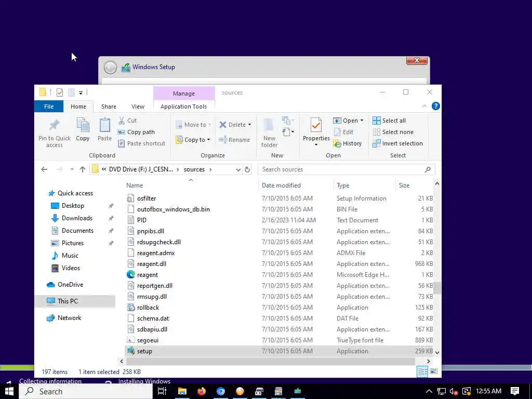The image size is (532, 399).
Task: Switch to the View ribbon tab
Action: pyautogui.click(x=138, y=107)
